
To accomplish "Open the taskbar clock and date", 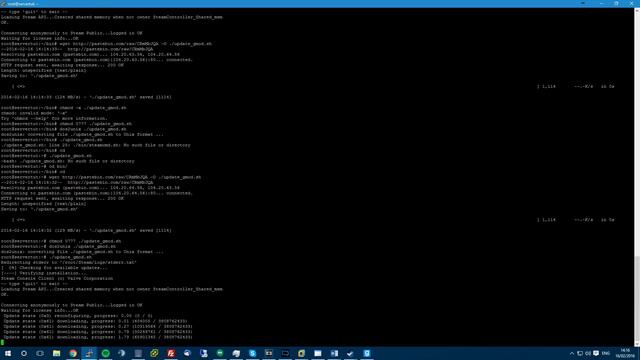I will coord(625,353).
